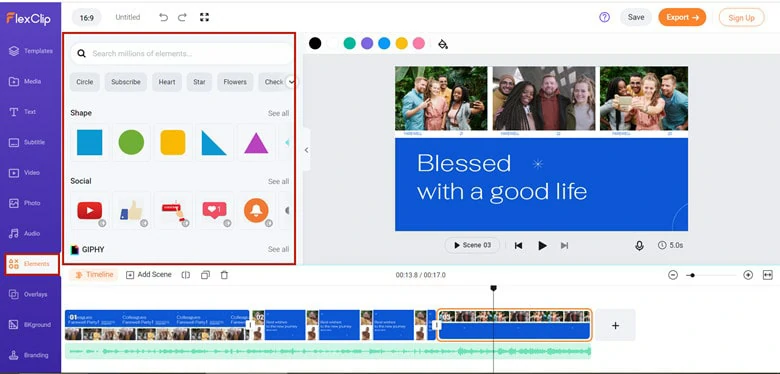See all GIPHY elements

[278, 249]
